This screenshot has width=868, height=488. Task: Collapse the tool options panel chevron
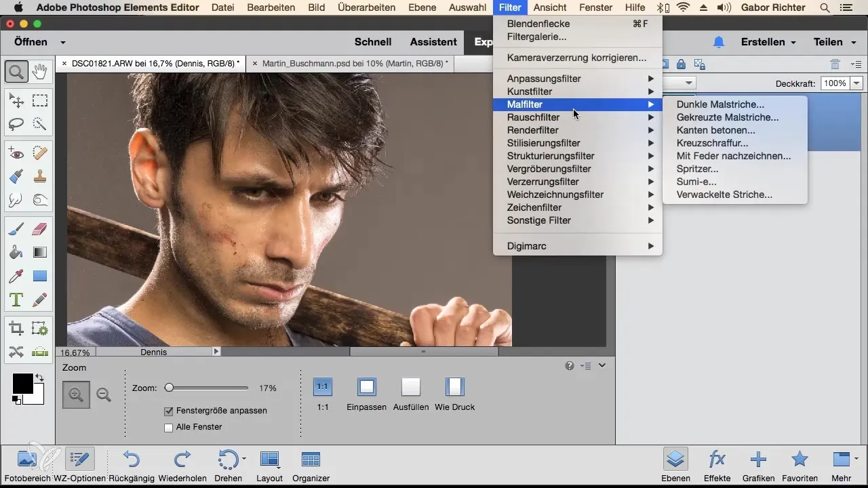tap(602, 366)
